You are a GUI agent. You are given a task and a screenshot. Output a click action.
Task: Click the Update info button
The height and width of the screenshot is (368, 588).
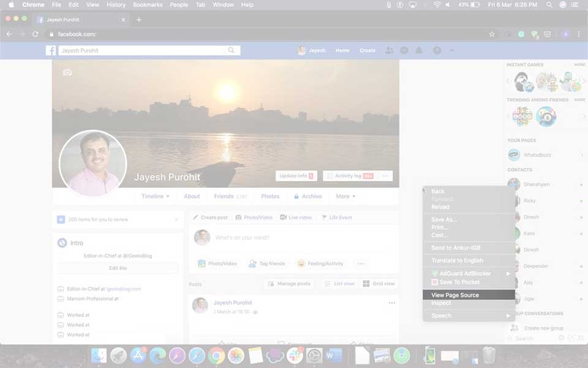pyautogui.click(x=296, y=176)
